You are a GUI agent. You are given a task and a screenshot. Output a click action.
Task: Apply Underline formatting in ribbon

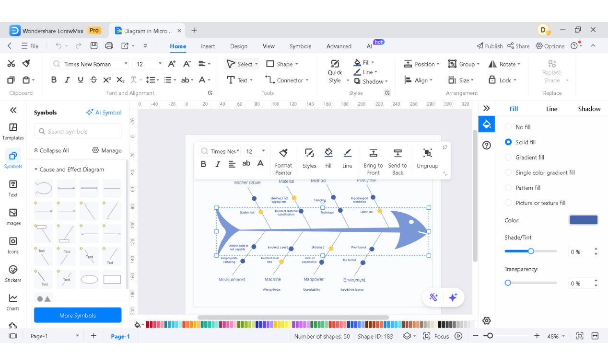80,80
